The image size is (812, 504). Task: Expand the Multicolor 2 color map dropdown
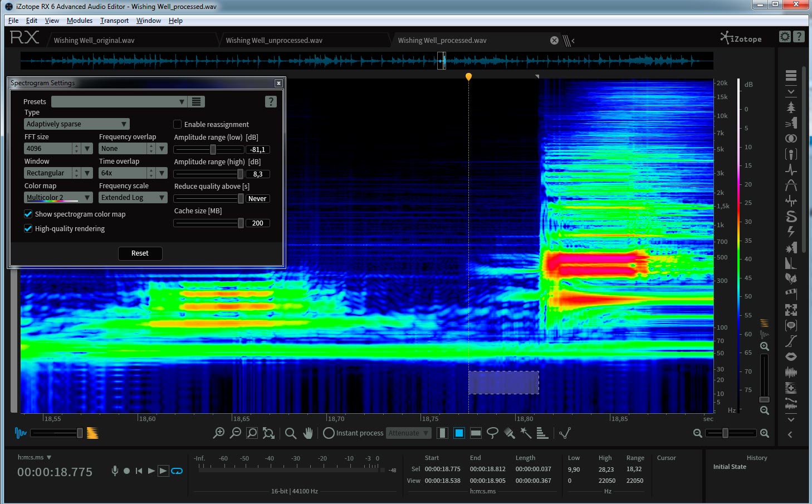tap(58, 198)
